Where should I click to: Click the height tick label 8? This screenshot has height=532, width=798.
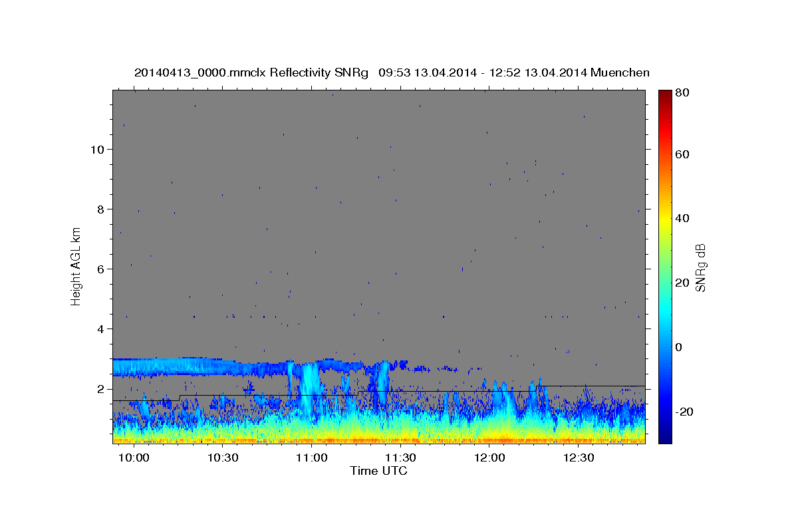pyautogui.click(x=101, y=209)
